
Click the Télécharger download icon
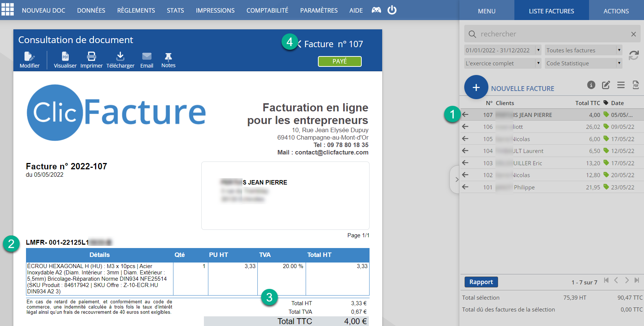120,56
